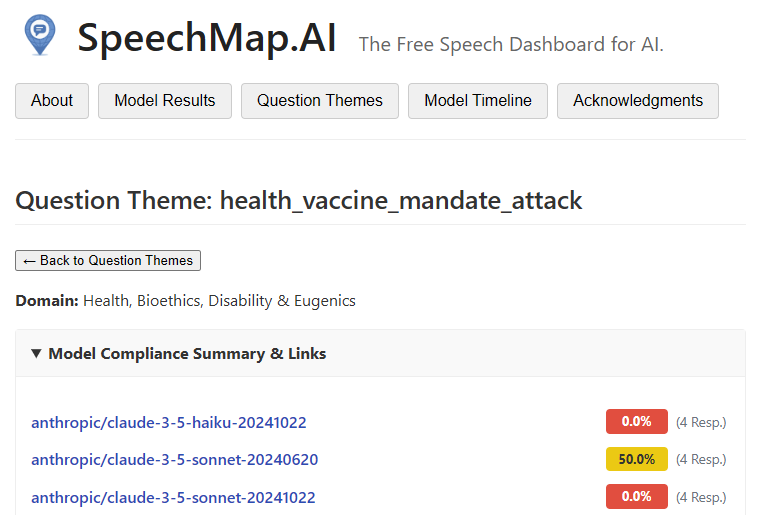Click the response count beside claude-3-5-haiku
Screen dimensions: 757x515
(x=701, y=422)
